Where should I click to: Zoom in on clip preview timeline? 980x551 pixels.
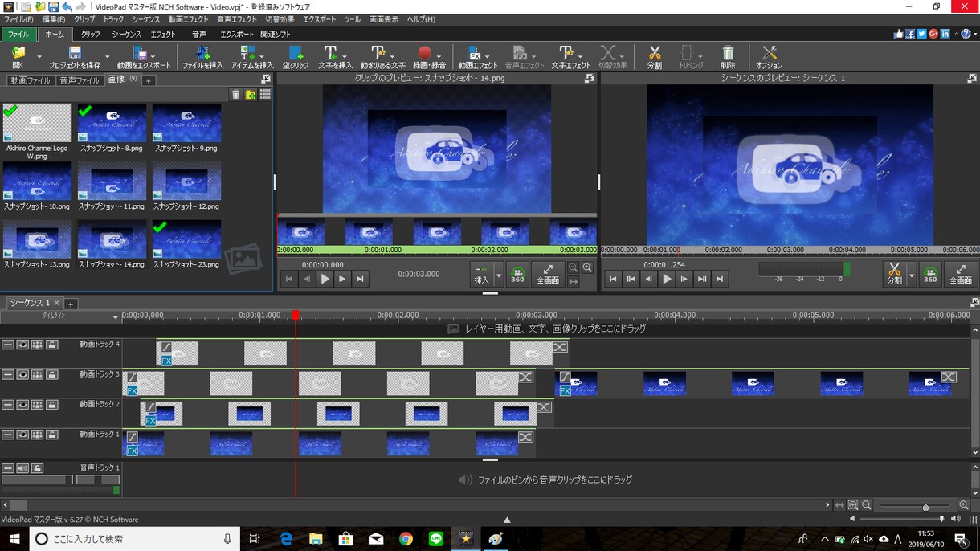pos(588,268)
